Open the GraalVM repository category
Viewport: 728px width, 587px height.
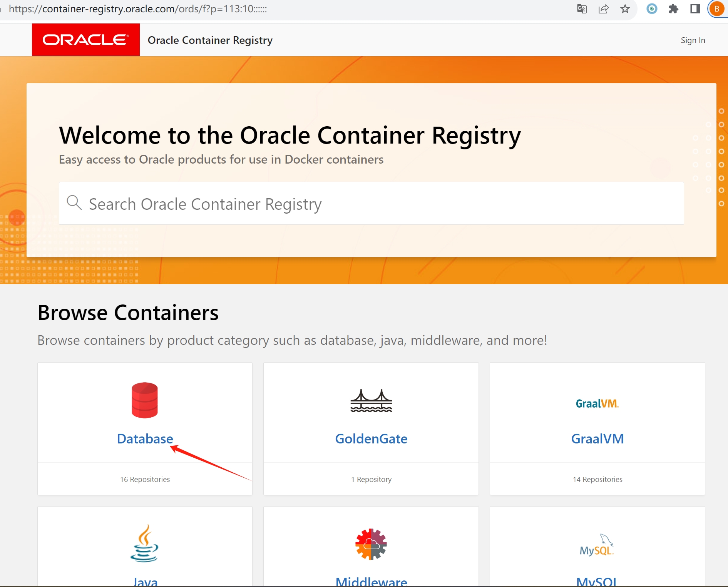(597, 438)
